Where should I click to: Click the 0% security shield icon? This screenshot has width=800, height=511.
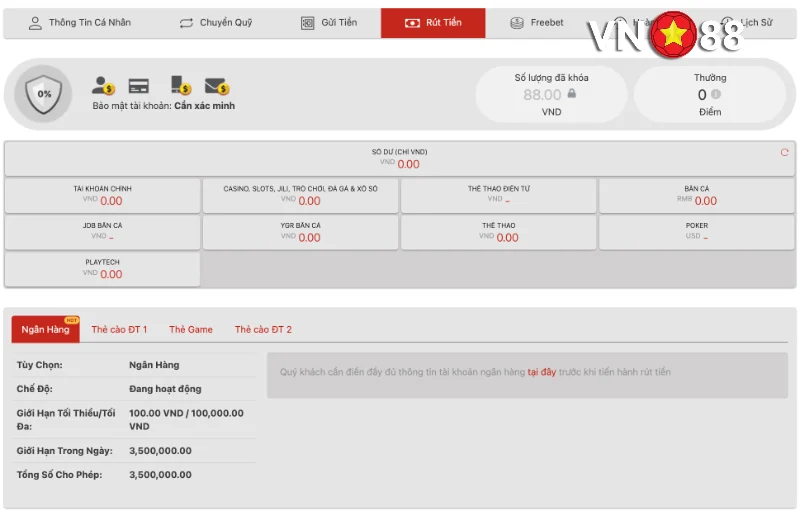pyautogui.click(x=44, y=94)
